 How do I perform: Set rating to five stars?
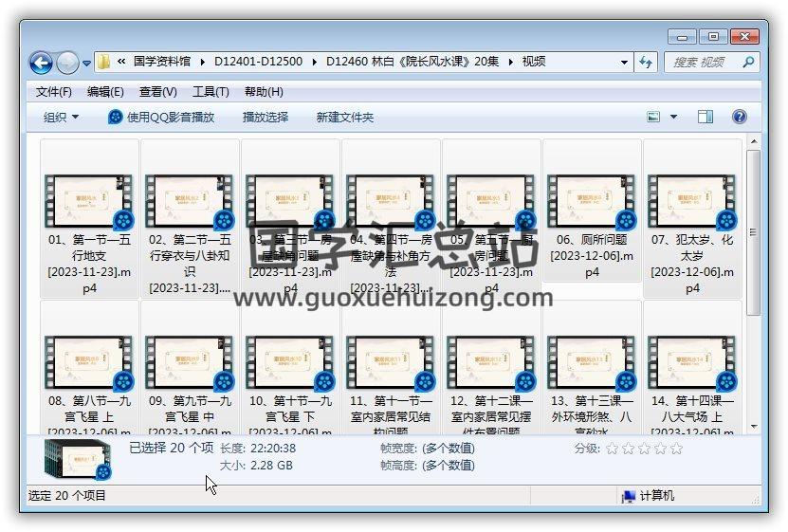coord(677,449)
